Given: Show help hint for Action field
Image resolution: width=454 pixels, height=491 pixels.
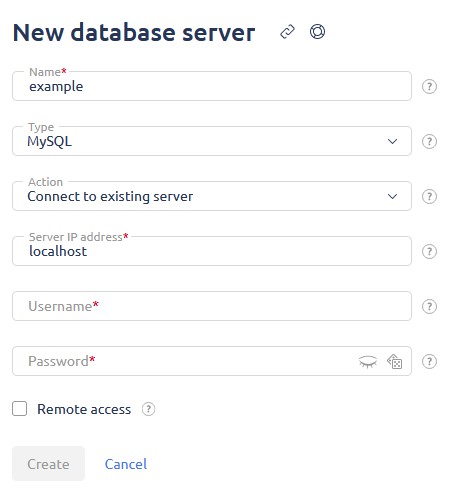Looking at the screenshot, I should tap(429, 197).
